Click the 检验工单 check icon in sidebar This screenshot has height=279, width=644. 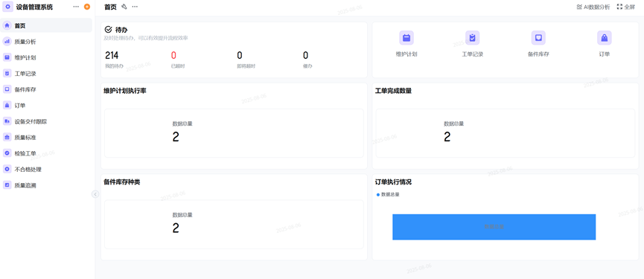tap(7, 153)
